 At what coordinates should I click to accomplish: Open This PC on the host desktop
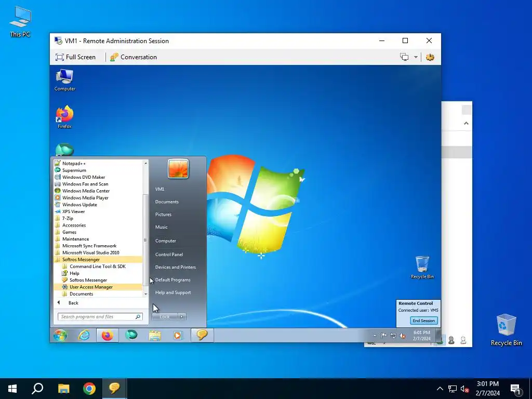[x=20, y=21]
